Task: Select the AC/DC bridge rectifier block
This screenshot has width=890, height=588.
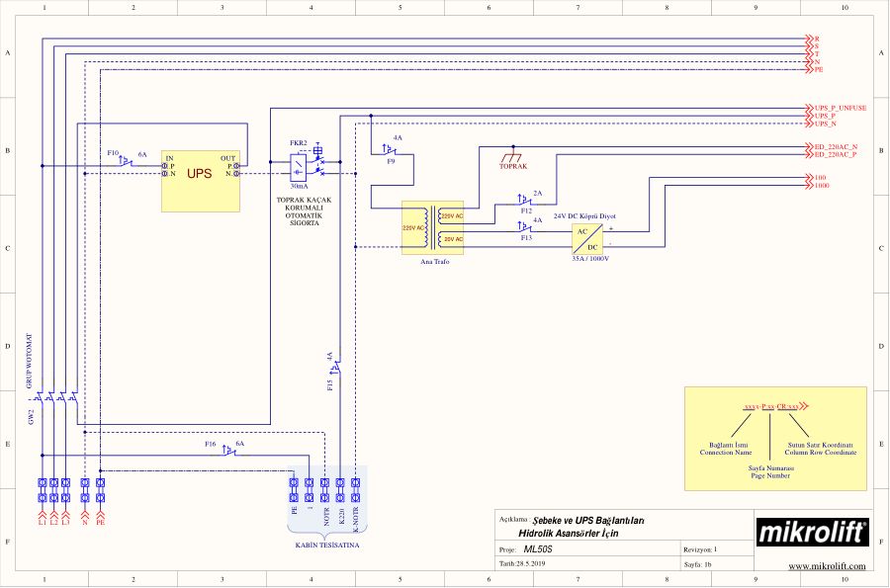Action: [586, 239]
